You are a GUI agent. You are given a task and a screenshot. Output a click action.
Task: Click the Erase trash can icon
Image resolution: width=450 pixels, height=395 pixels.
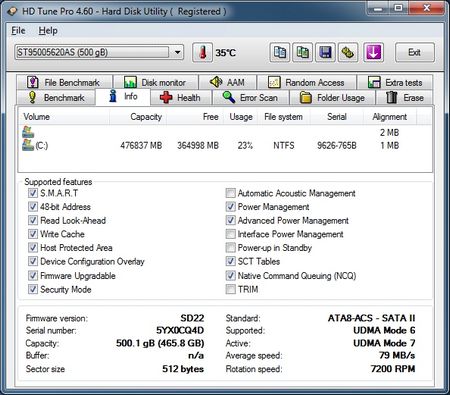coord(391,97)
